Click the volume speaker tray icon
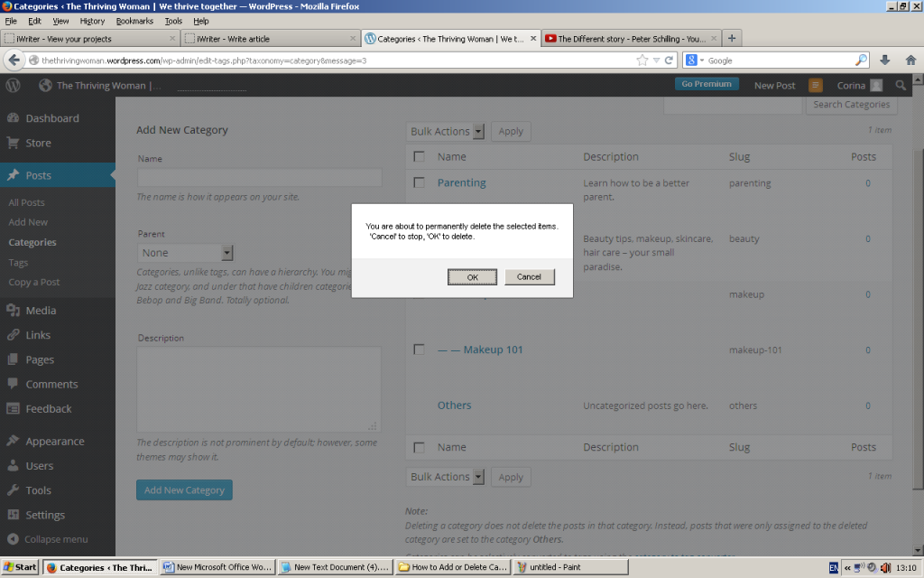This screenshot has width=924, height=578. pyautogui.click(x=885, y=567)
